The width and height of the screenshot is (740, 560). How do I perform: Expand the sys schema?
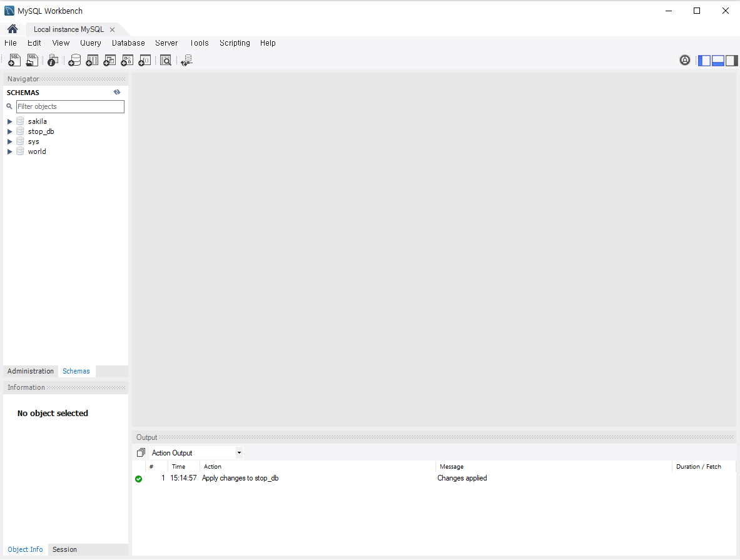pyautogui.click(x=10, y=141)
